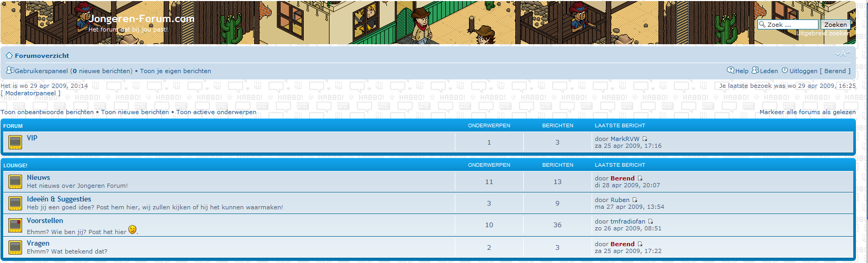Screen dimensions: 868x263
Task: View latest post icon next to MarkRVW
Action: click(645, 139)
